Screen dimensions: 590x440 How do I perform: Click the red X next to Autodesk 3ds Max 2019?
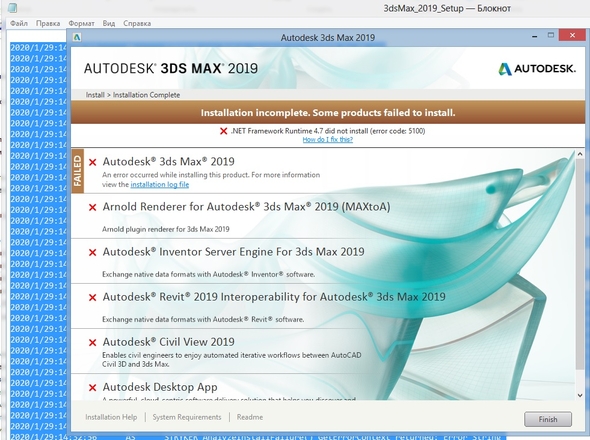tap(93, 162)
